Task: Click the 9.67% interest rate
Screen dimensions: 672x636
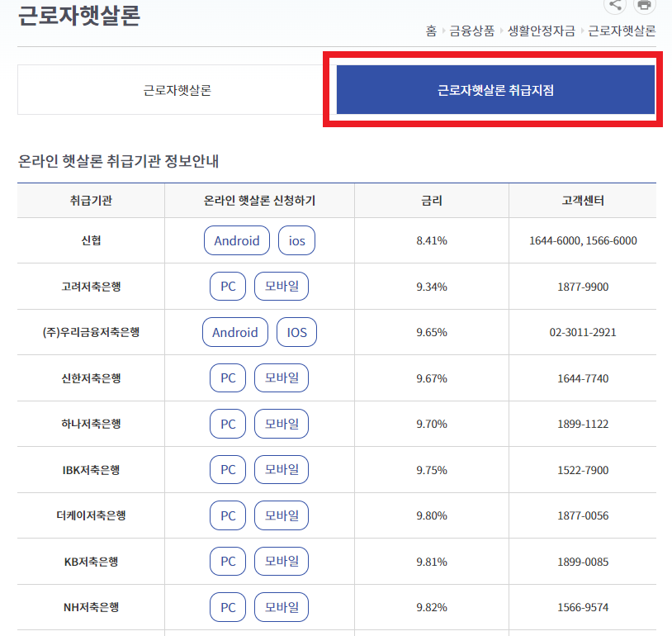Action: [x=432, y=378]
